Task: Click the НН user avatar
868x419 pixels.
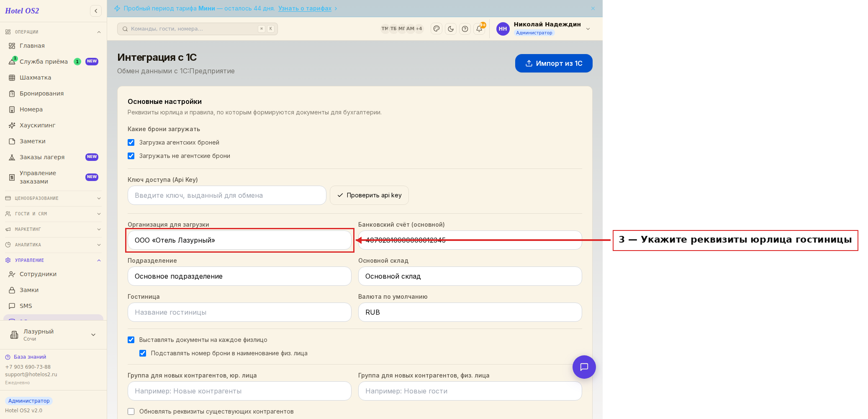Action: point(503,29)
